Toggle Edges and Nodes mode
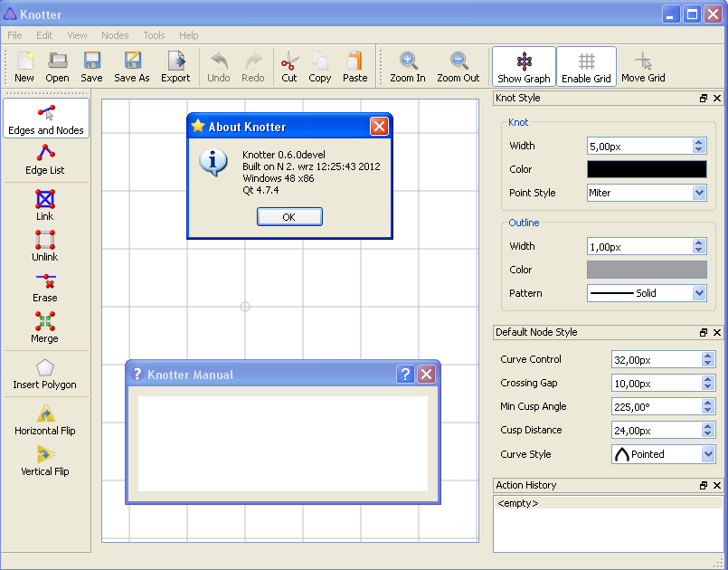This screenshot has width=728, height=570. tap(46, 118)
